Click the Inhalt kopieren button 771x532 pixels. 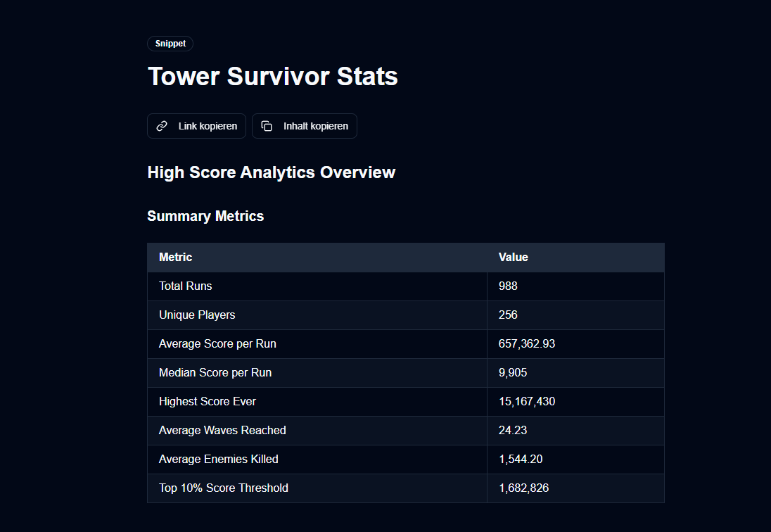pos(305,126)
